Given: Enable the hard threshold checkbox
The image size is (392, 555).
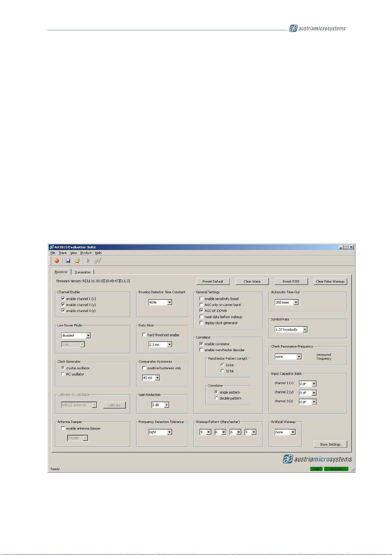Looking at the screenshot, I should [144, 335].
